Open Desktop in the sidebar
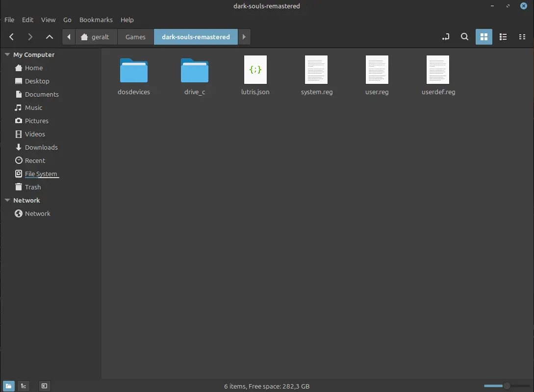Image resolution: width=534 pixels, height=392 pixels. (37, 81)
